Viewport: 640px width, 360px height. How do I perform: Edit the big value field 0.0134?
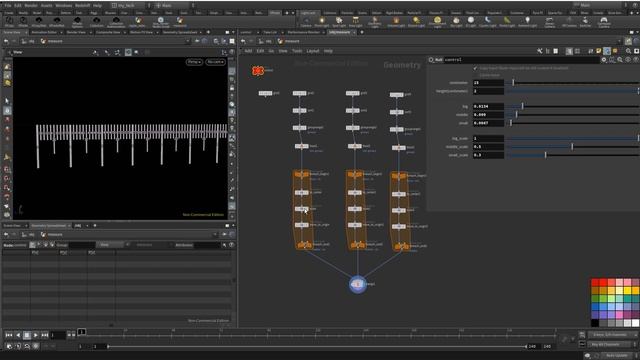click(488, 106)
